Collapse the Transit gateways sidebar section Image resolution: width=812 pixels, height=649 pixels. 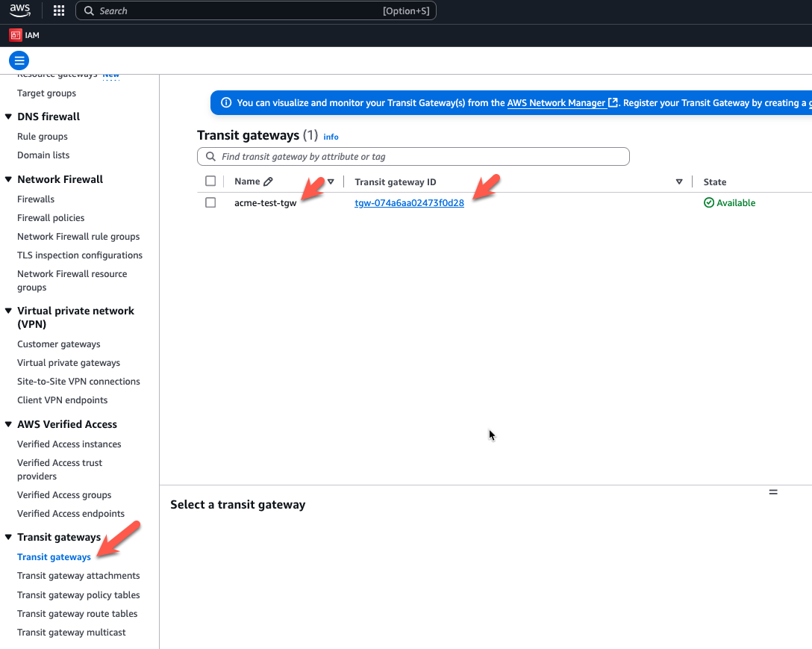pyautogui.click(x=9, y=538)
